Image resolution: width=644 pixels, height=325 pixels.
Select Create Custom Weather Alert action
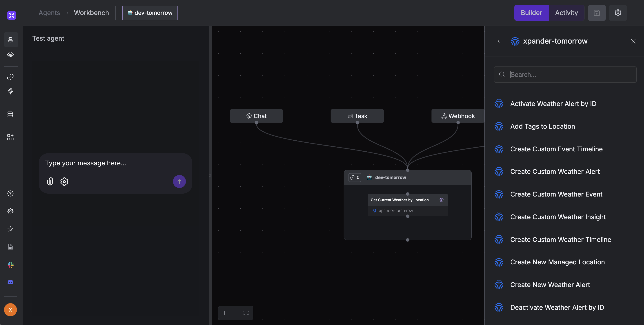pyautogui.click(x=555, y=171)
